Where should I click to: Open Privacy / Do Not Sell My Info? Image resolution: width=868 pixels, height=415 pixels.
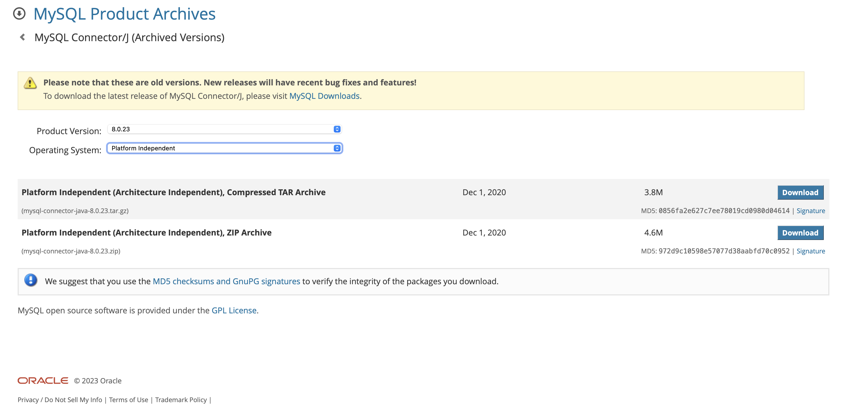pos(60,400)
